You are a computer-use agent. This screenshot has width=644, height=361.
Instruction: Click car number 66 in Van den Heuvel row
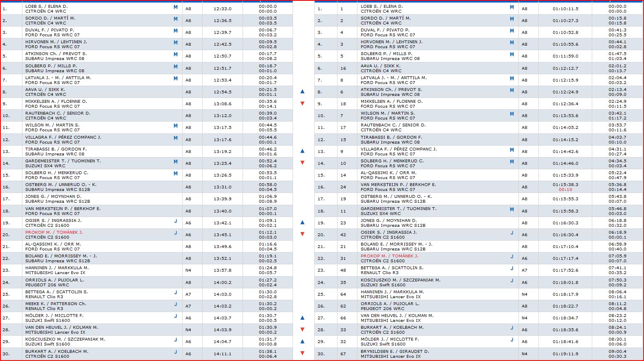pos(343,318)
